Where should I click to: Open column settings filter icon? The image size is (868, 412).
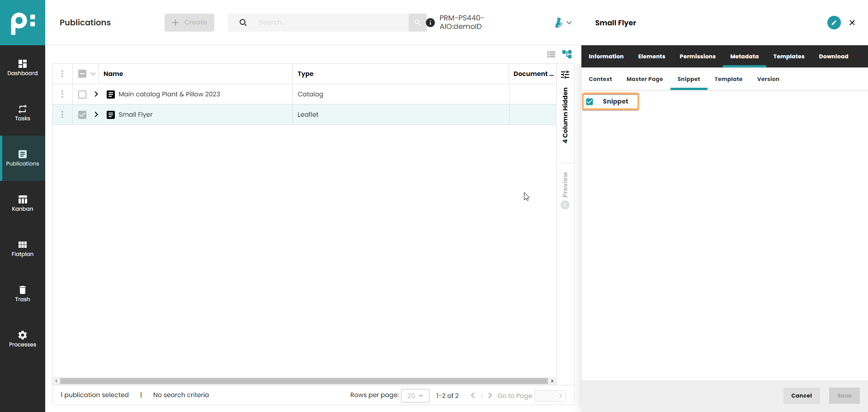click(x=565, y=75)
